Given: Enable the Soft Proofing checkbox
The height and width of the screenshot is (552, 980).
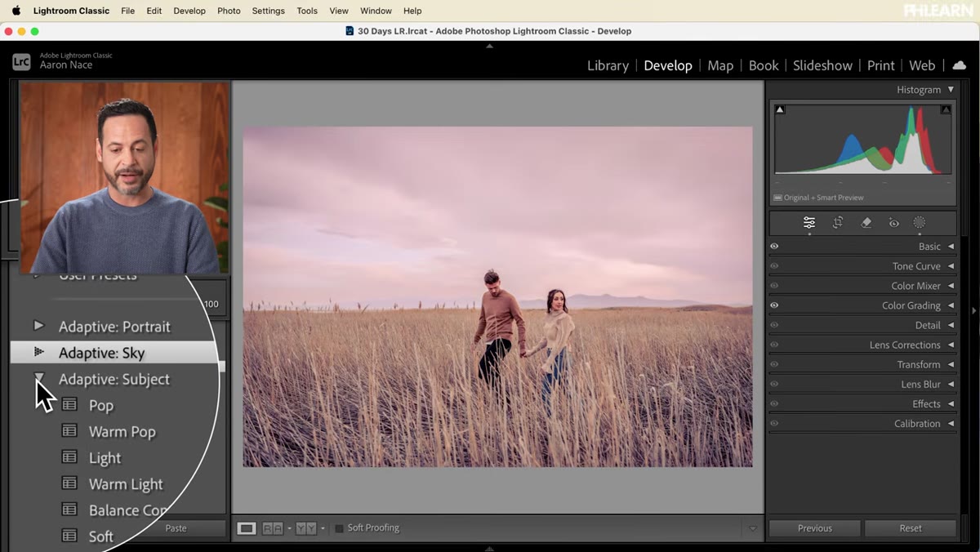Looking at the screenshot, I should [x=340, y=528].
